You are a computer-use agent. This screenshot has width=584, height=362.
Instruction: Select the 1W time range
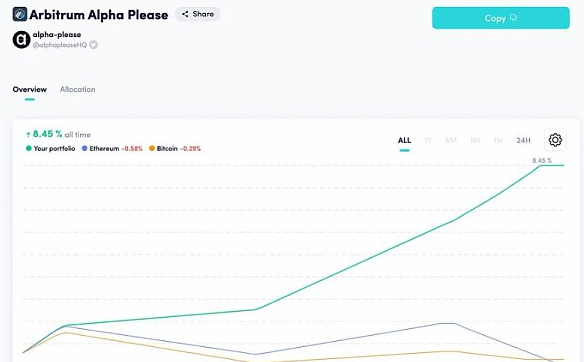click(498, 140)
